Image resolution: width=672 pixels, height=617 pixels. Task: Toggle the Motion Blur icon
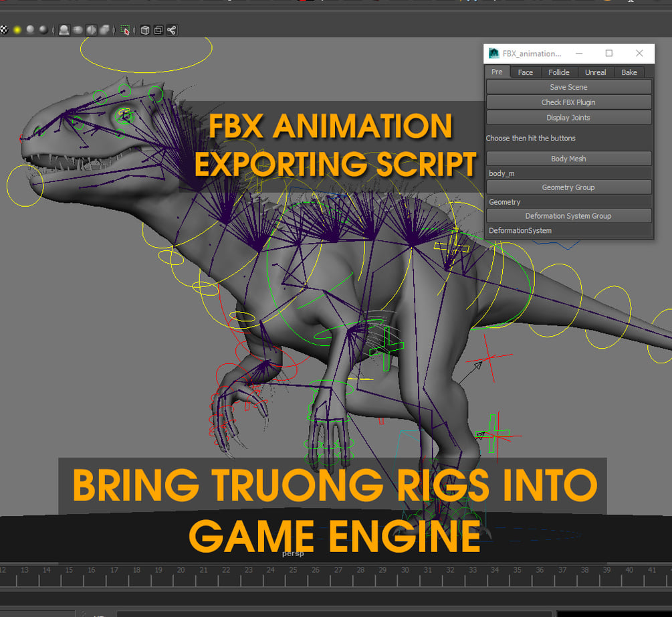click(x=78, y=30)
